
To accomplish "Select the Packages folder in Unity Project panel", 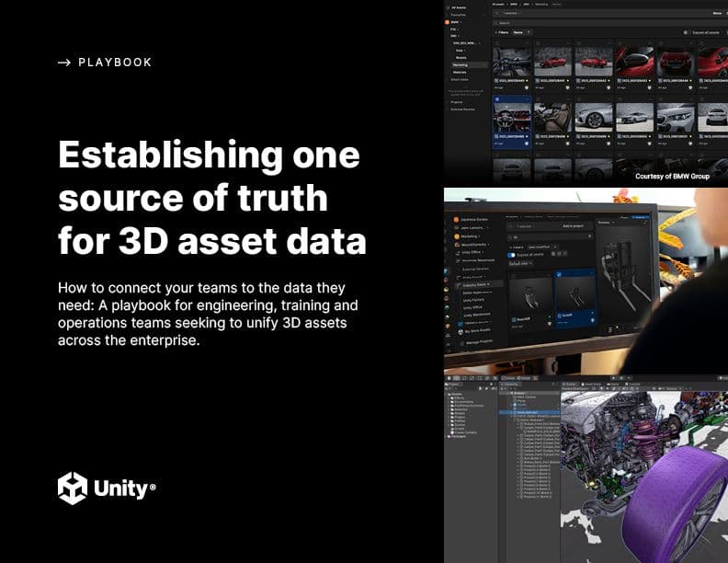I will pos(459,437).
